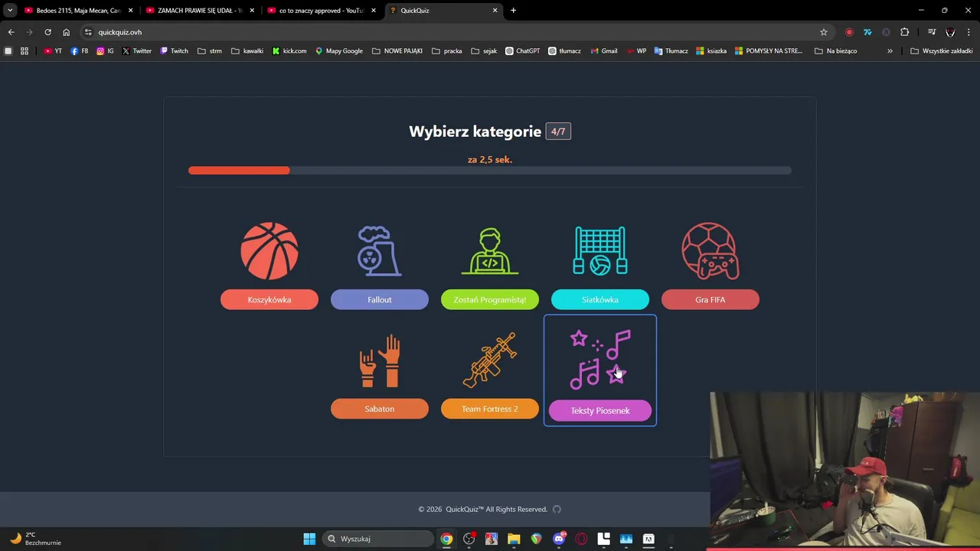Open Opera browser from the taskbar

pyautogui.click(x=581, y=539)
